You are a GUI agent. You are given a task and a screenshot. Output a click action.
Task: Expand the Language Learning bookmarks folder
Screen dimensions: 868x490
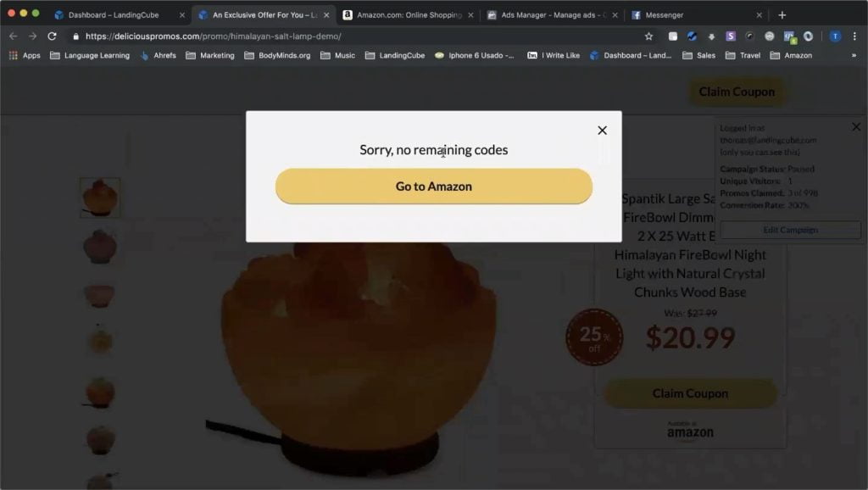point(90,55)
